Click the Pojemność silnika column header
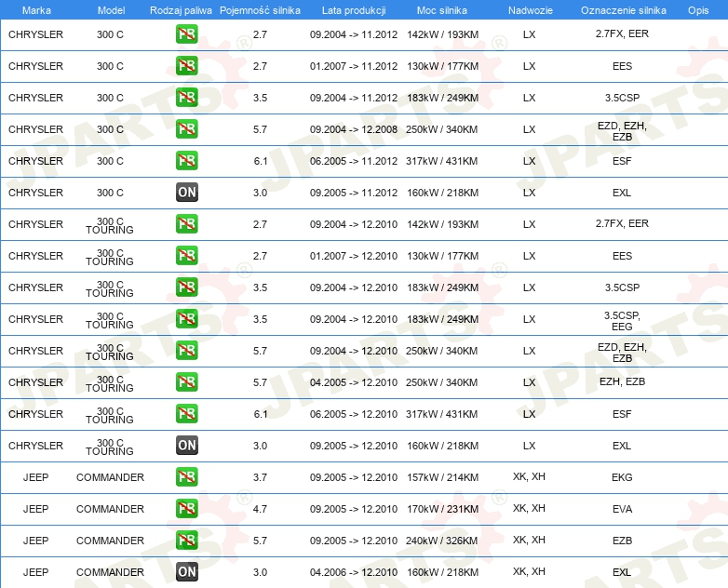Screen dimensions: 728x588 pyautogui.click(x=260, y=10)
